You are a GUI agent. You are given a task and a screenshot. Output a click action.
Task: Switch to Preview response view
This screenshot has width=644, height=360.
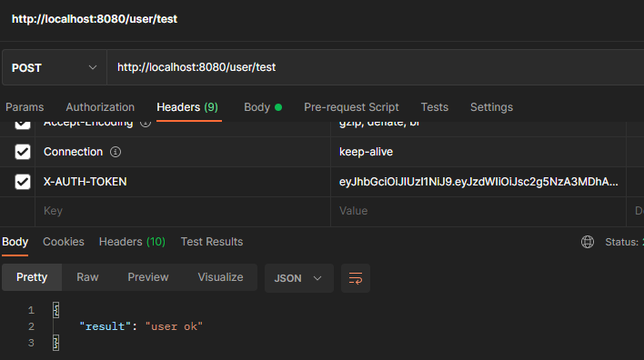point(148,277)
